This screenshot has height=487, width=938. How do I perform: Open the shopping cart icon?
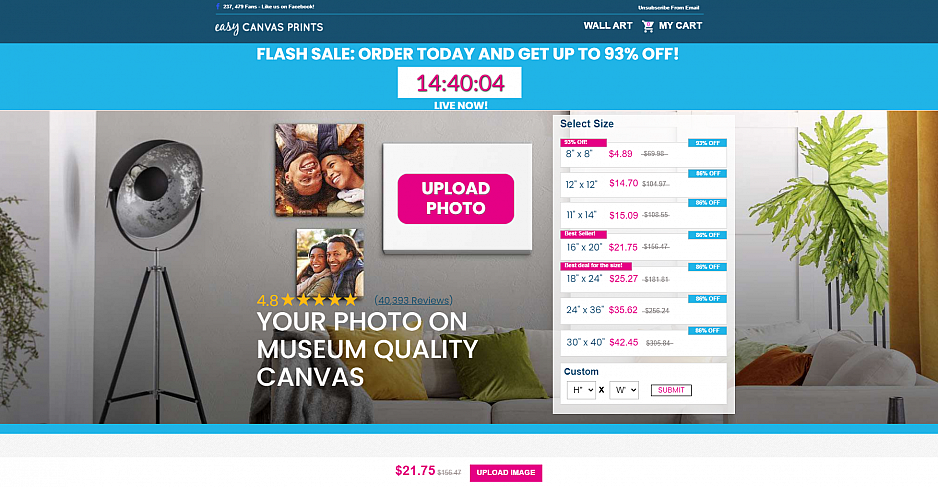tap(648, 26)
